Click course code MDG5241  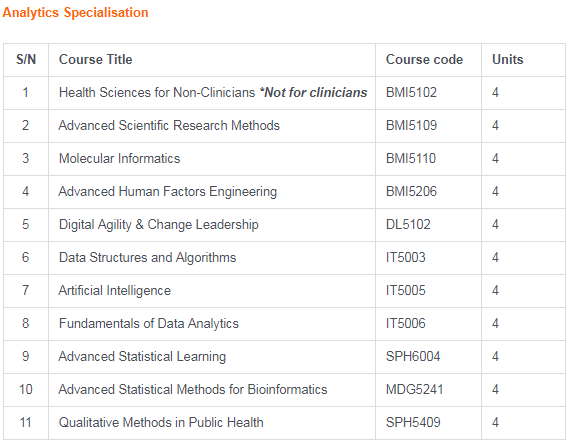click(414, 390)
